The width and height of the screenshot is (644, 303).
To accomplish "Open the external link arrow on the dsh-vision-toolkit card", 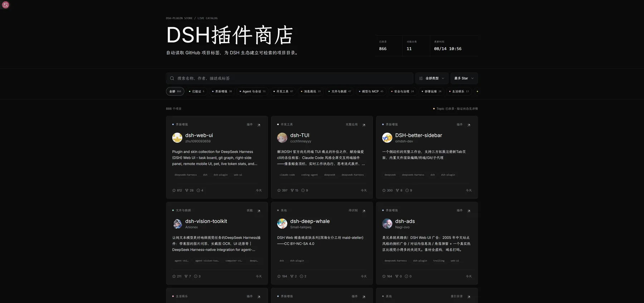I will coord(259,211).
